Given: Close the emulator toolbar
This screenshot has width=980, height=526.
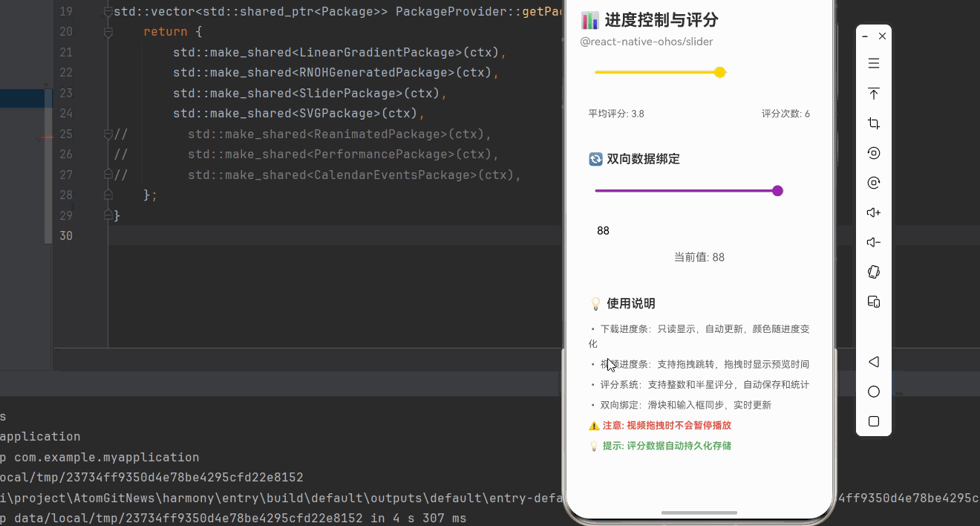Looking at the screenshot, I should coord(882,36).
